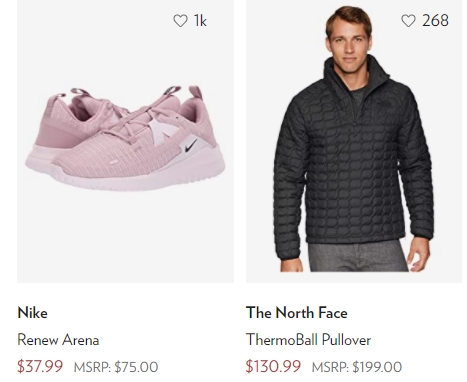Click the 268 favorites count on the jacket card
Screen dimensions: 467x382
click(435, 21)
